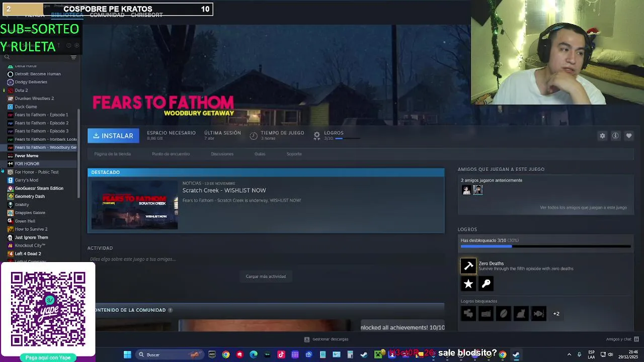Select For Honor - Public Test
The width and height of the screenshot is (644, 362).
(x=37, y=172)
